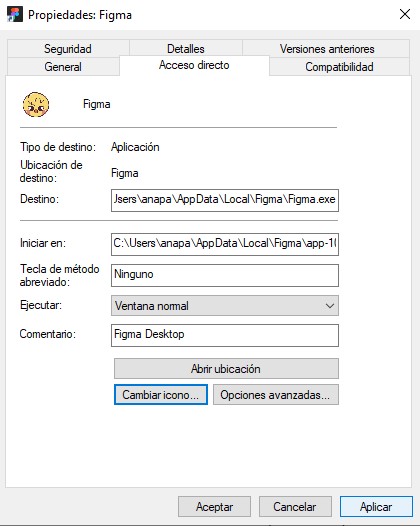Screen dimensions: 420x526
Task: Close the Propiedades: Figma dialog
Action: click(405, 14)
